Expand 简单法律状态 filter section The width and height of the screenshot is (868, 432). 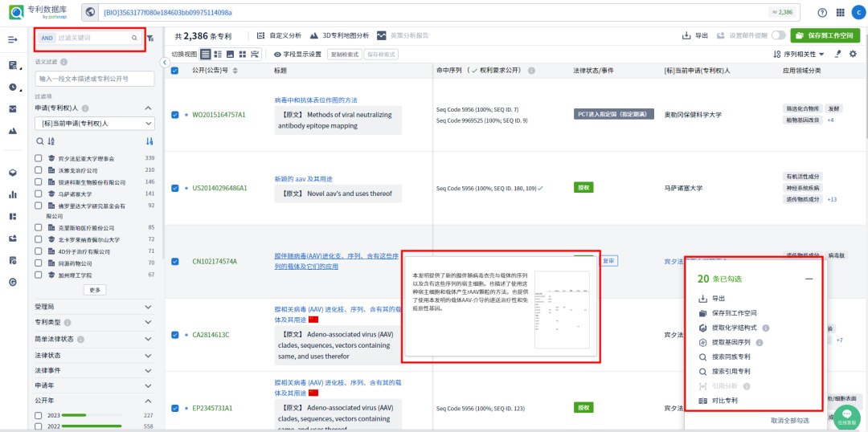[x=149, y=339]
